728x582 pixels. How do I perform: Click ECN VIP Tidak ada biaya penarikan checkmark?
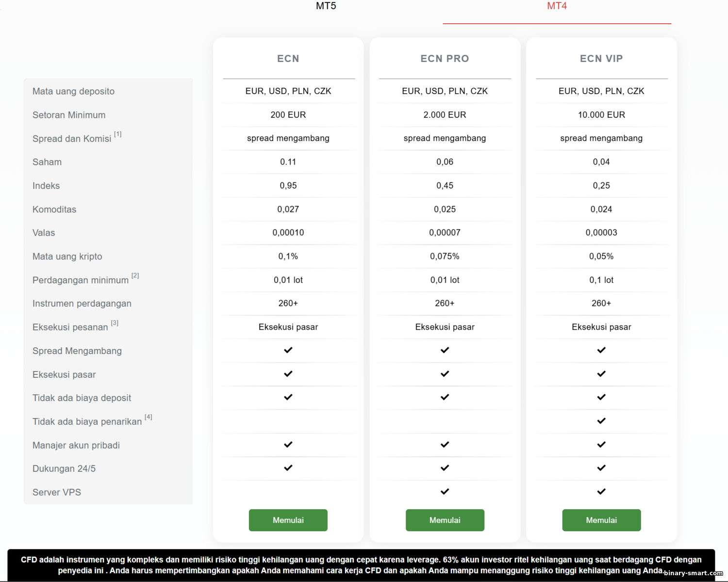pyautogui.click(x=601, y=421)
